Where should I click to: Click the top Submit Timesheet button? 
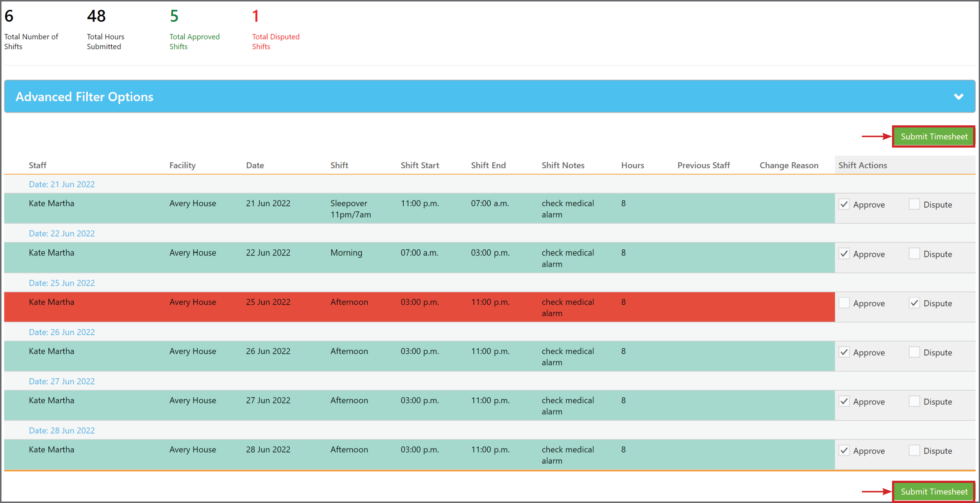[x=934, y=136]
